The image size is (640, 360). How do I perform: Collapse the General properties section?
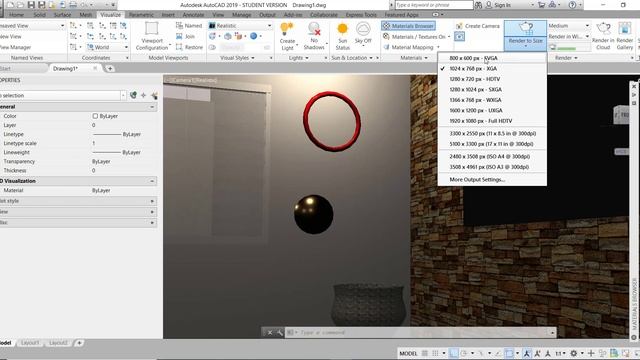[152, 107]
